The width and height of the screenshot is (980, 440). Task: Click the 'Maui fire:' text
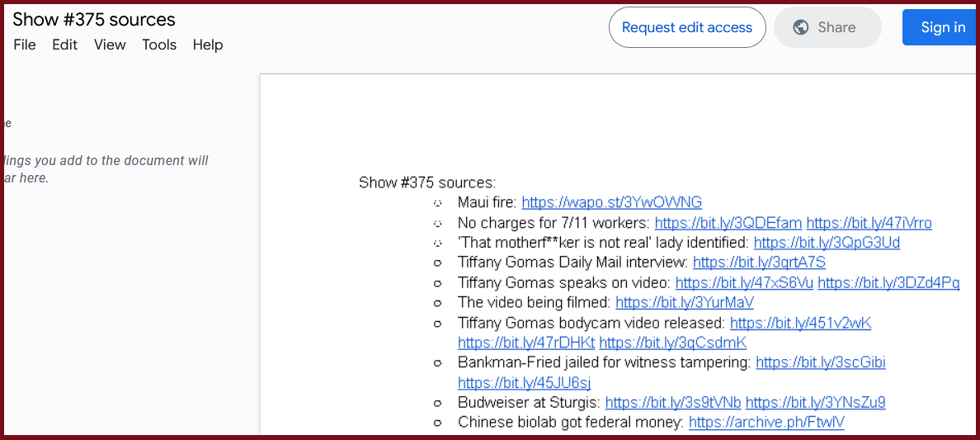(488, 202)
